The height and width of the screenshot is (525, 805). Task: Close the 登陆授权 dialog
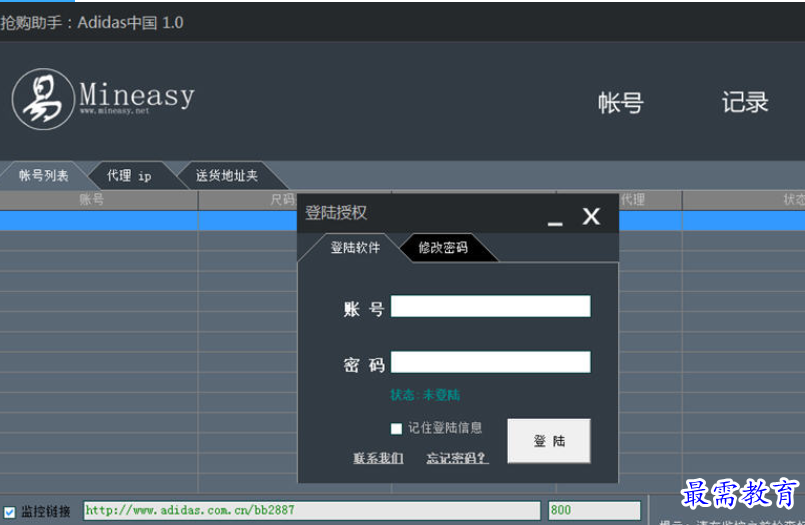click(591, 216)
